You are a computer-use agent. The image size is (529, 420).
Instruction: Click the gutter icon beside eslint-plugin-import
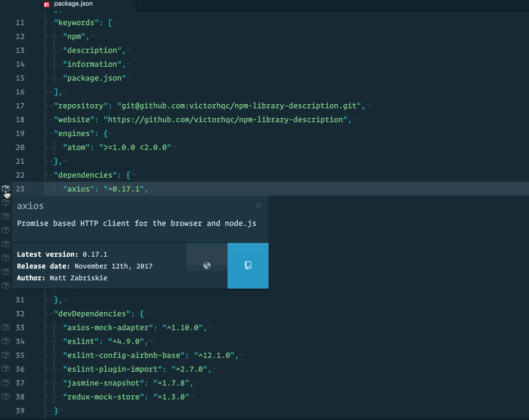click(6, 368)
